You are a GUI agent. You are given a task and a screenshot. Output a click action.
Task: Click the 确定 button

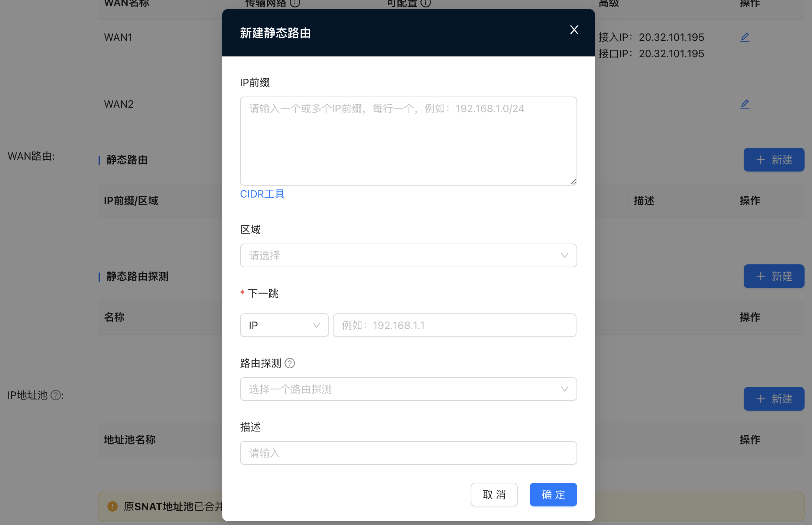coord(553,495)
